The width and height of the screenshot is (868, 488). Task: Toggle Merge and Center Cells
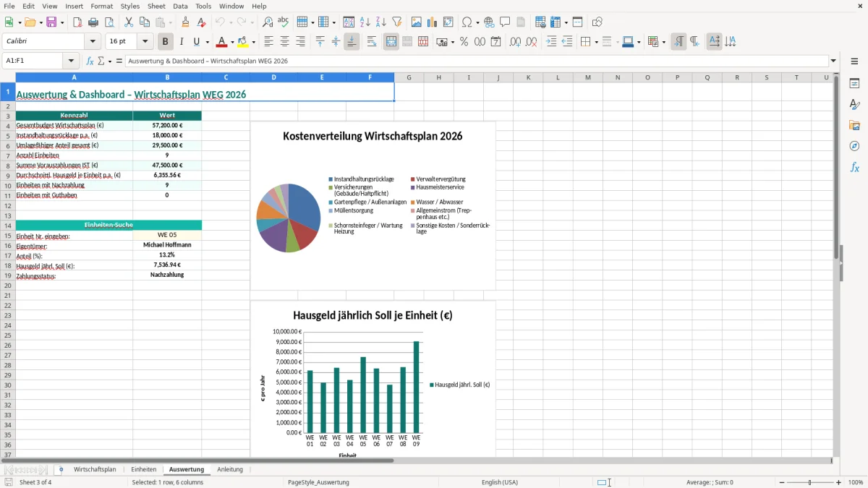click(x=391, y=42)
